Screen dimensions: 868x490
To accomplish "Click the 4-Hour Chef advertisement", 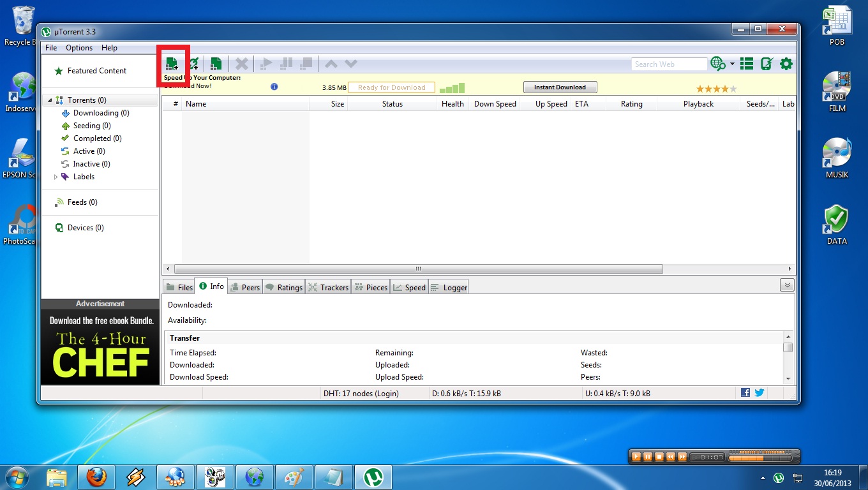I will coord(100,346).
